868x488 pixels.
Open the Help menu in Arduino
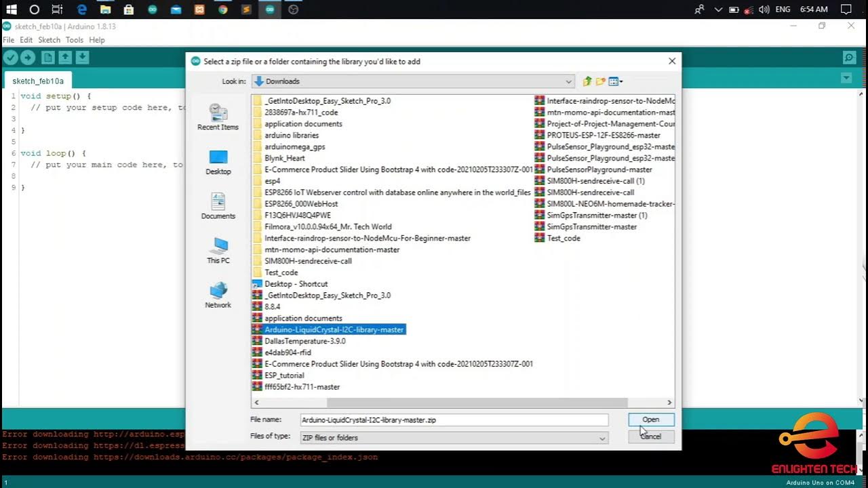click(x=97, y=40)
